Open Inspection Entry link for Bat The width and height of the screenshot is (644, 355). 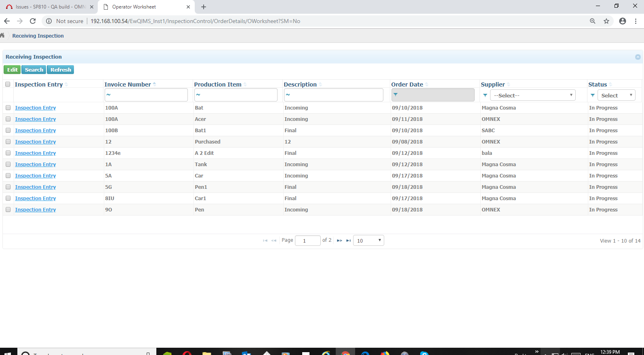pyautogui.click(x=36, y=108)
